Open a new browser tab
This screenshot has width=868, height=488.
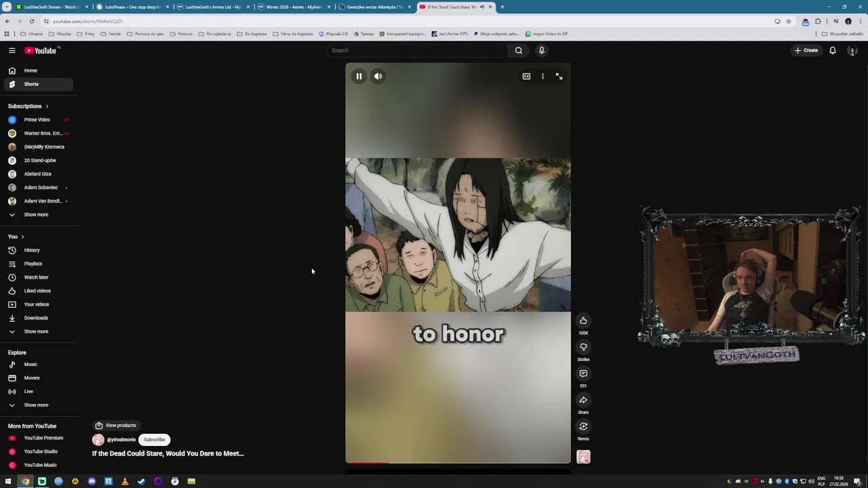pos(502,7)
